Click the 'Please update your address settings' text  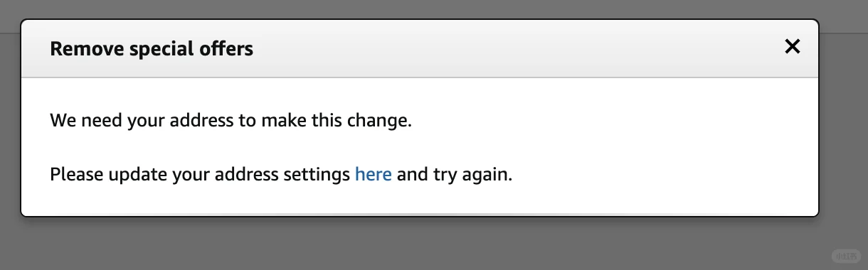point(200,174)
